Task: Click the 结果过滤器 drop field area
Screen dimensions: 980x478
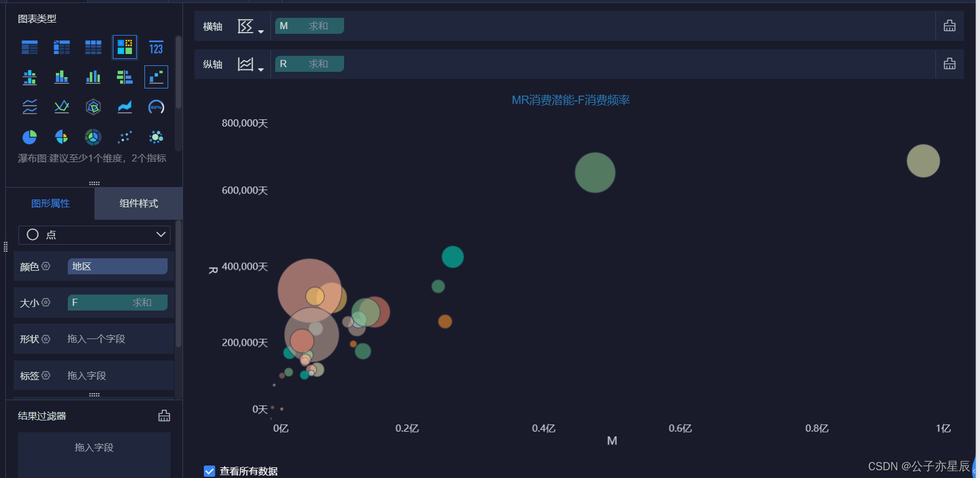Action: click(94, 454)
